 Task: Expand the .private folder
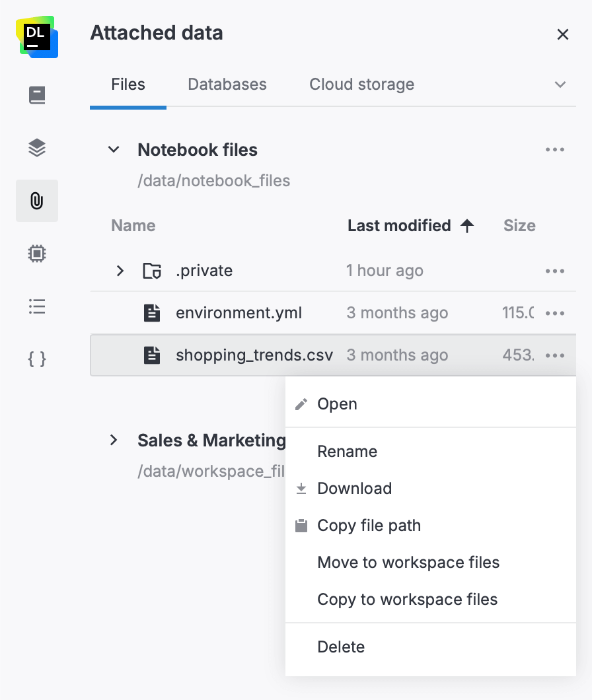(x=120, y=270)
